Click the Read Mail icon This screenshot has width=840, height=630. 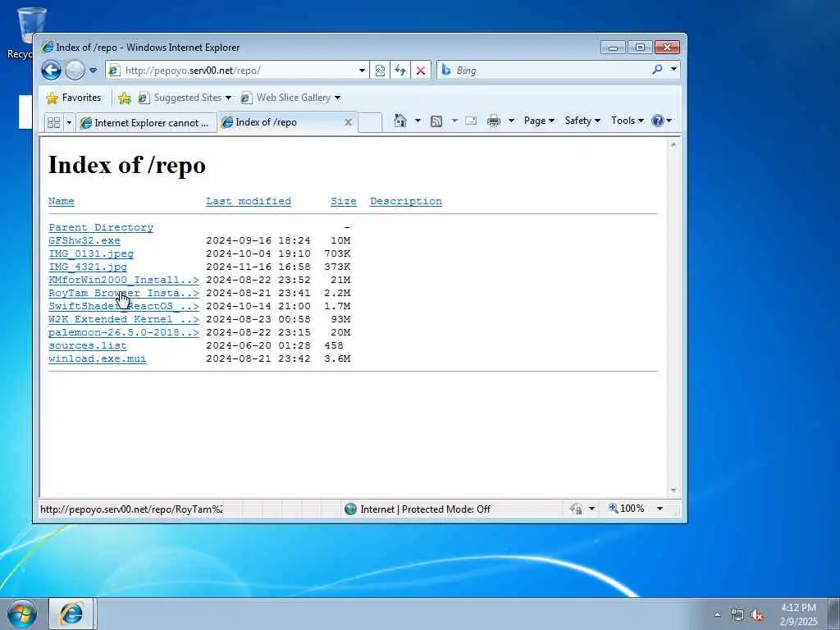pyautogui.click(x=471, y=121)
